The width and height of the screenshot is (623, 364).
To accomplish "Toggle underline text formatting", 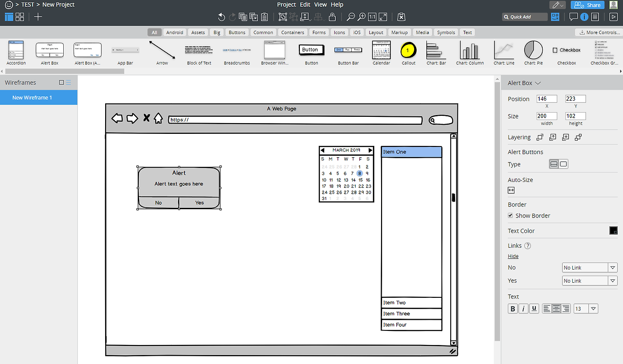I will (x=534, y=309).
